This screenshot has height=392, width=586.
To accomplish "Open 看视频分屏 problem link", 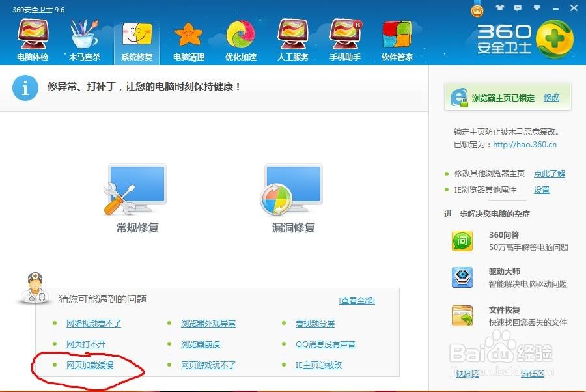I will (315, 323).
